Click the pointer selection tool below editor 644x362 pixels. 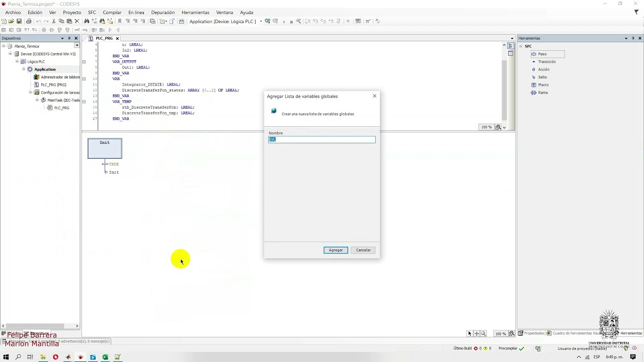click(470, 333)
